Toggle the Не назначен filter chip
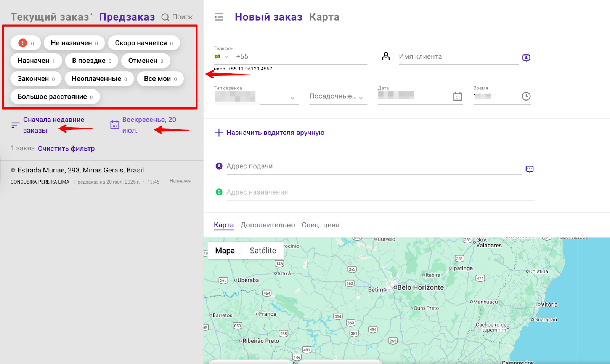The image size is (610, 364). click(74, 43)
